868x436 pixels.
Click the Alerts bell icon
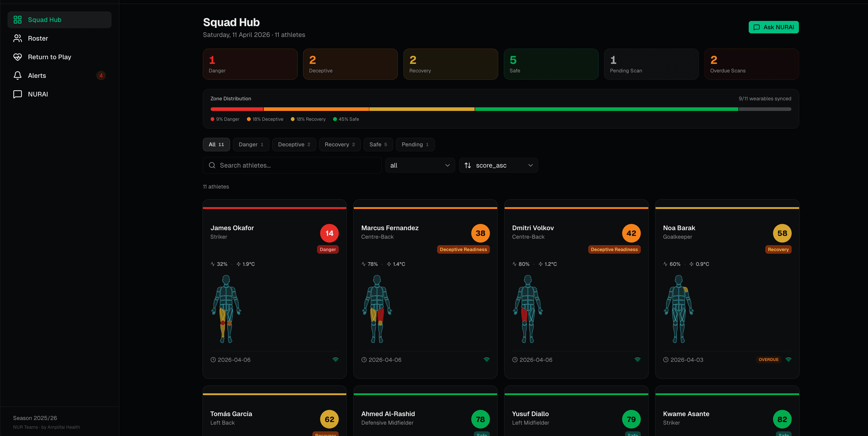click(x=18, y=76)
